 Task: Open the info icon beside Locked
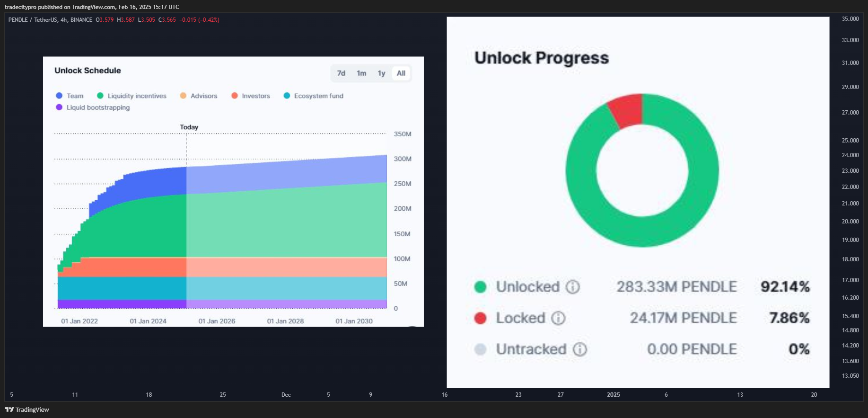click(x=559, y=318)
